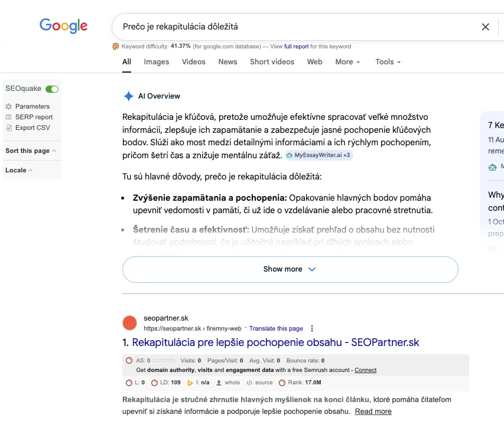The image size is (504, 431).
Task: Switch to the Images tab
Action: click(x=157, y=62)
